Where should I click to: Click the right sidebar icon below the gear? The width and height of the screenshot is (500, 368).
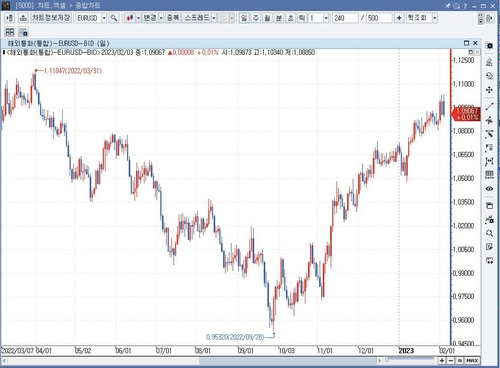(x=489, y=62)
